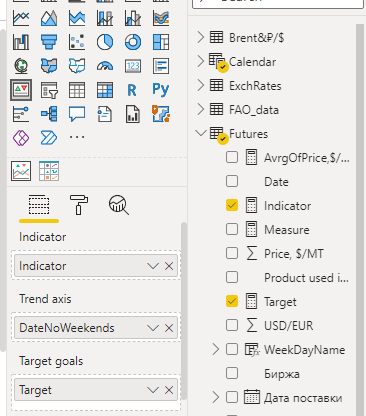Viewport: 366px width, 416px height.
Task: Expand the FAO_data table
Action: tap(201, 110)
